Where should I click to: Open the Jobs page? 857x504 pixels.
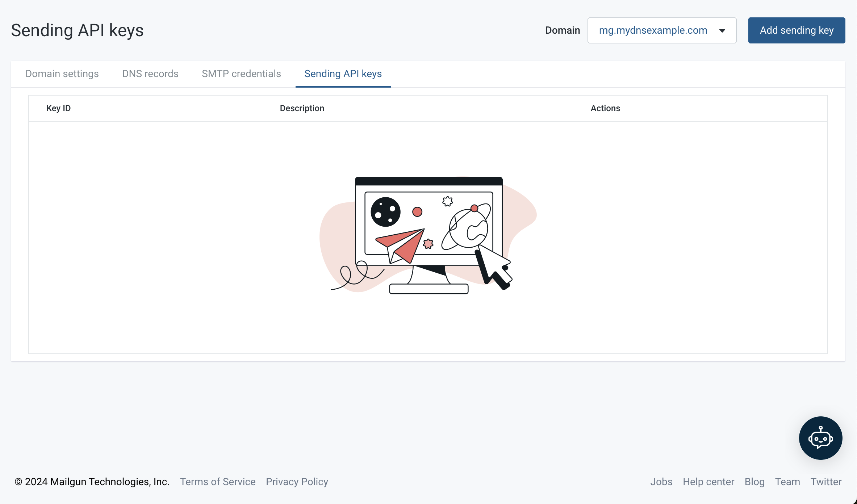coord(661,482)
